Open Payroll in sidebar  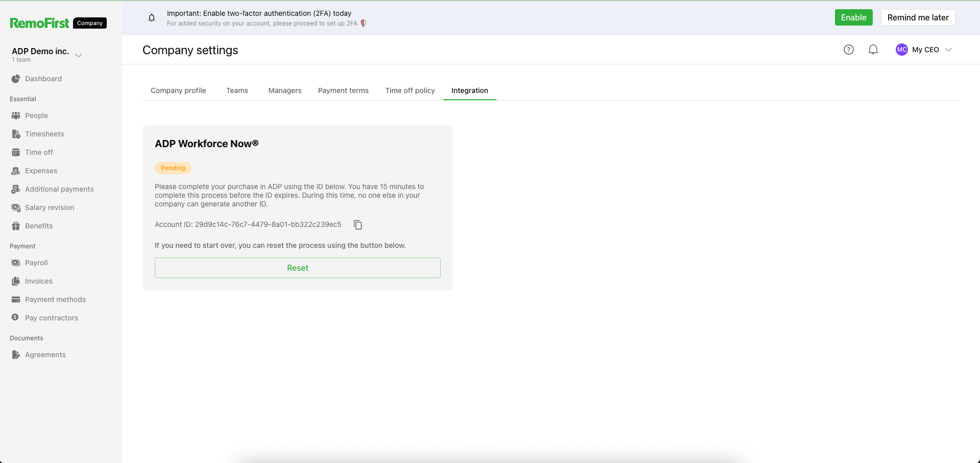36,263
